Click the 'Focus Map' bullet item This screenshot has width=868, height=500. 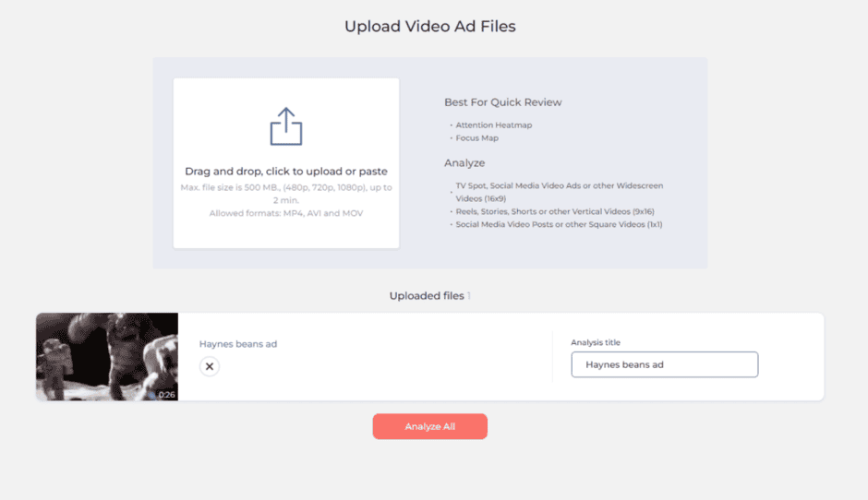pos(476,138)
